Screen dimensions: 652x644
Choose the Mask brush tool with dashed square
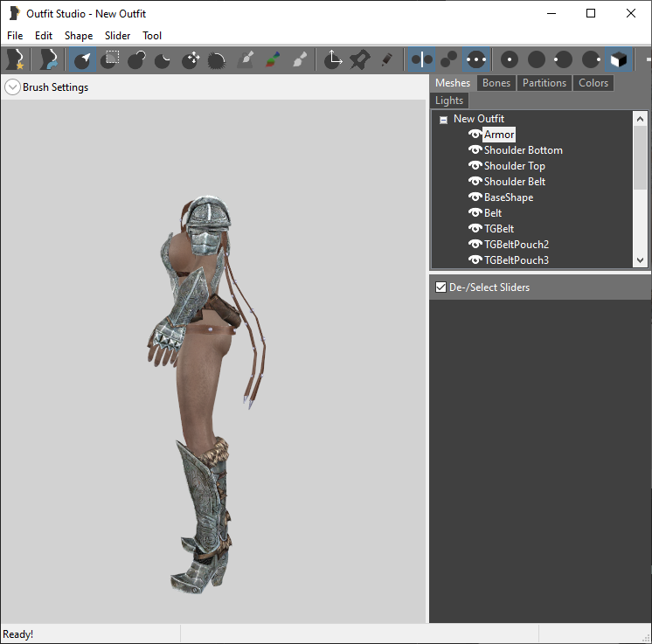click(x=110, y=59)
